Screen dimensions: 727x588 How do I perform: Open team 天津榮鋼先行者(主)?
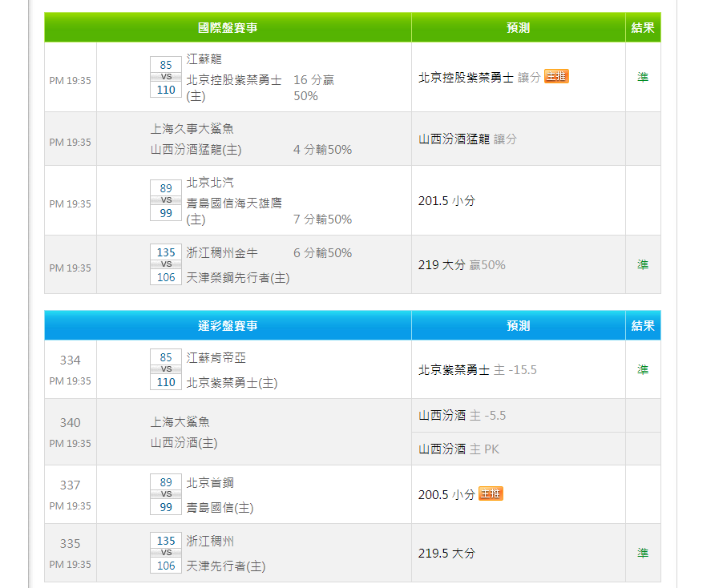click(238, 277)
